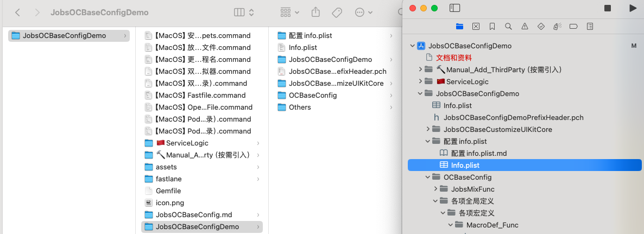644x234 pixels.
Task: Go forward in Finder history
Action: (37, 12)
